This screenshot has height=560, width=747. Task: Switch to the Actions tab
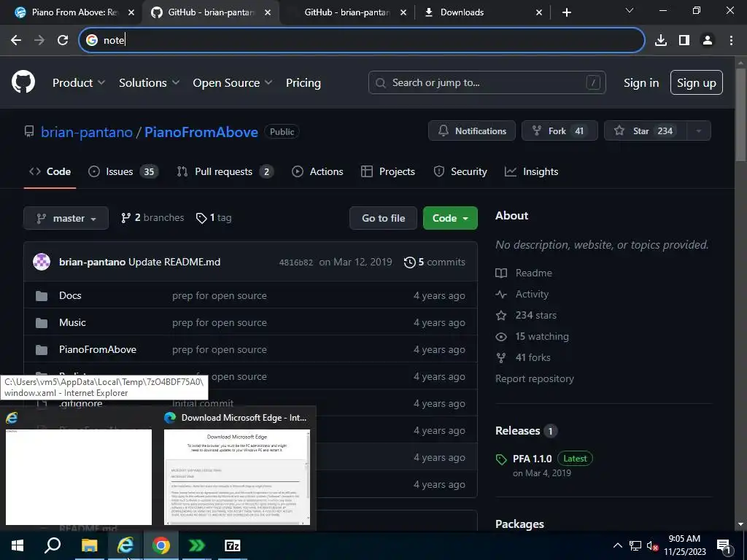tap(317, 171)
